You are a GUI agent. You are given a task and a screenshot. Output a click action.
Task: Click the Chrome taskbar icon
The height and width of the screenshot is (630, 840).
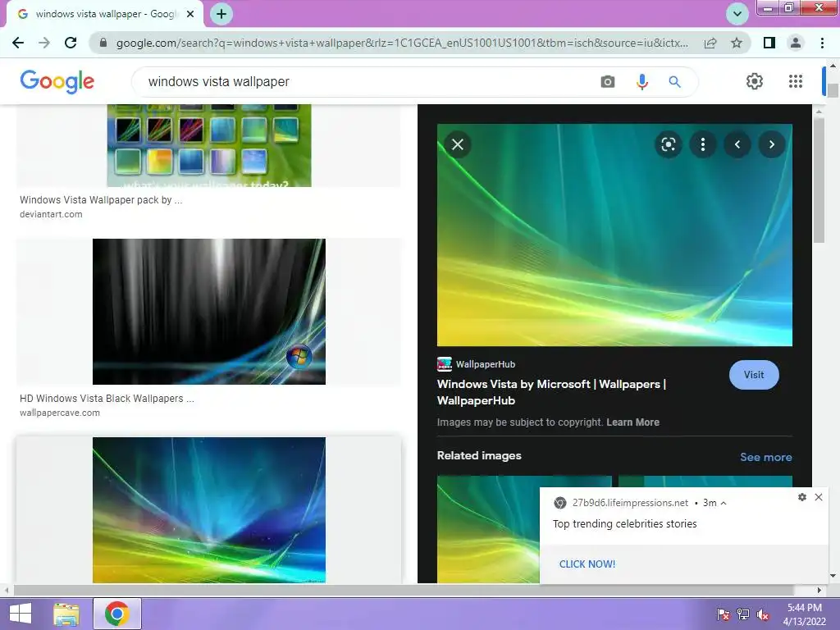116,614
